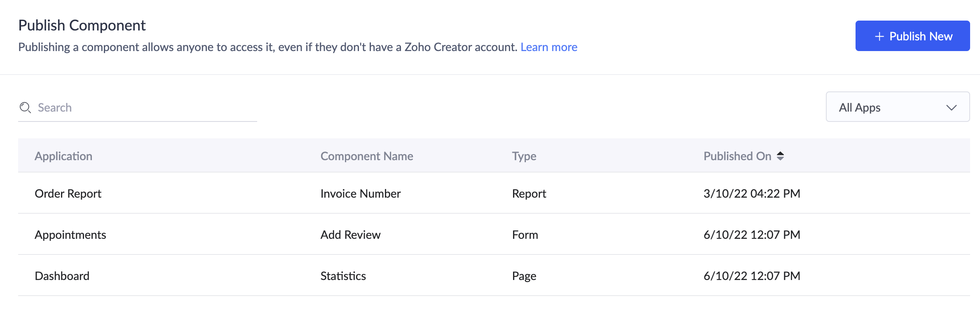The image size is (980, 322).
Task: Sort by the Published On column header
Action: (737, 156)
